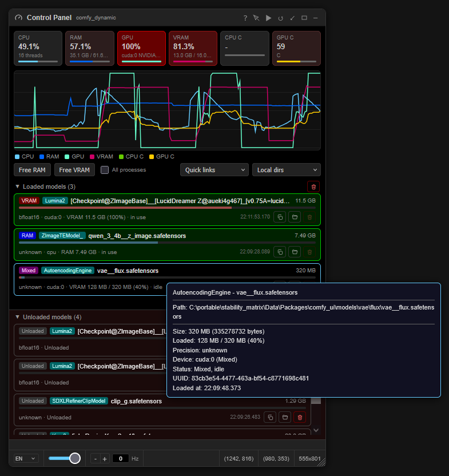Click scroll-down arrow of unloaded models list
Image resolution: width=449 pixels, height=476 pixels.
tap(316, 430)
